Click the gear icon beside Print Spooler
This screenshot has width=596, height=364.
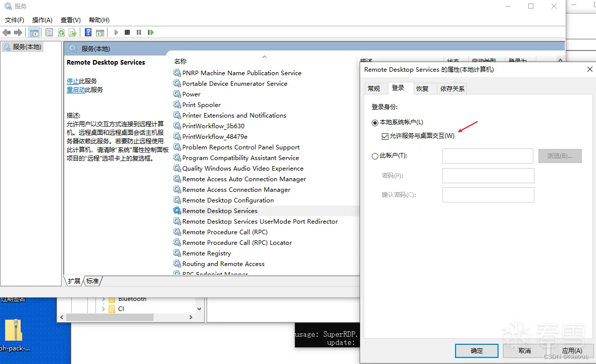(x=177, y=105)
